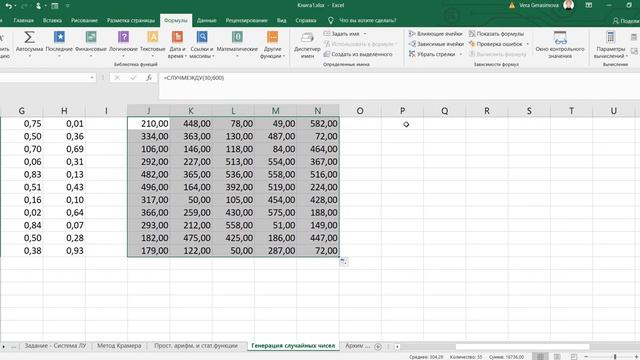The width and height of the screenshot is (640, 360).
Task: Confirm the formula entry with checkmark
Action: tap(133, 78)
